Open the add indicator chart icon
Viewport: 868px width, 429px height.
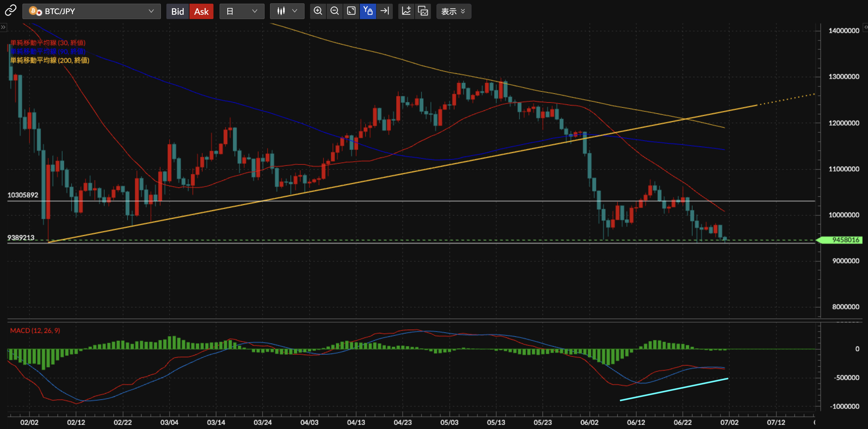(x=406, y=11)
